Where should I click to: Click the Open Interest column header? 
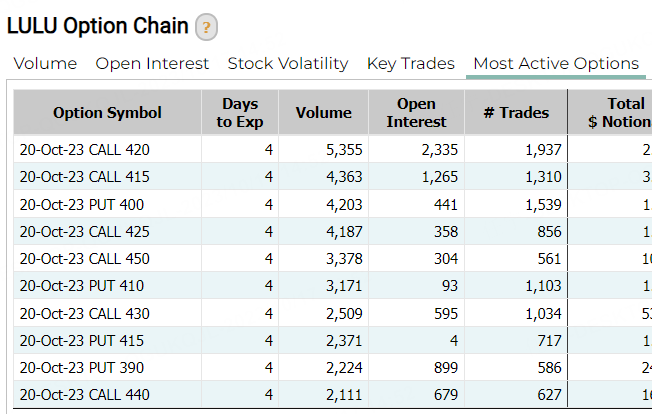point(416,113)
